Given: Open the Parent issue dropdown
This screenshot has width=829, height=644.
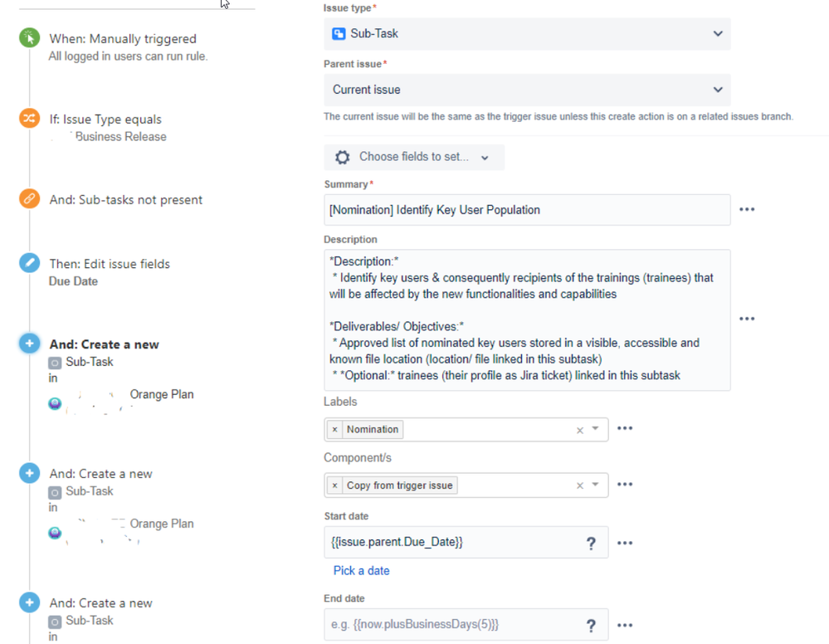Looking at the screenshot, I should 527,90.
